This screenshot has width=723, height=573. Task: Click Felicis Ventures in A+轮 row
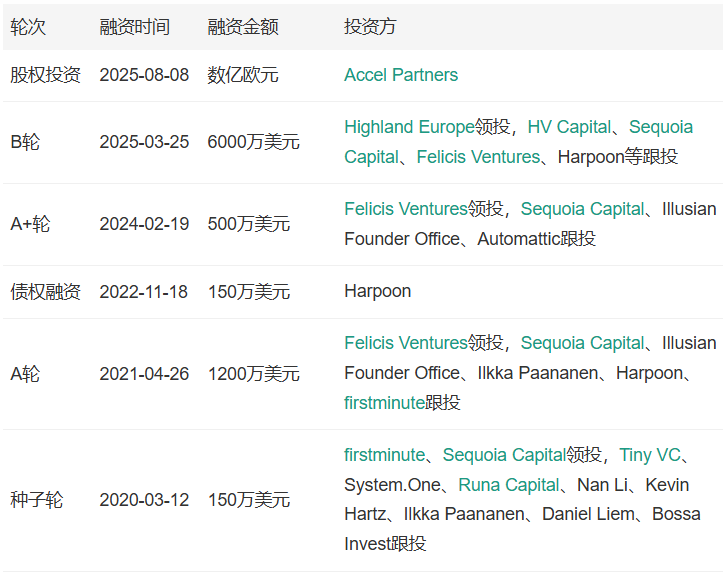point(405,209)
